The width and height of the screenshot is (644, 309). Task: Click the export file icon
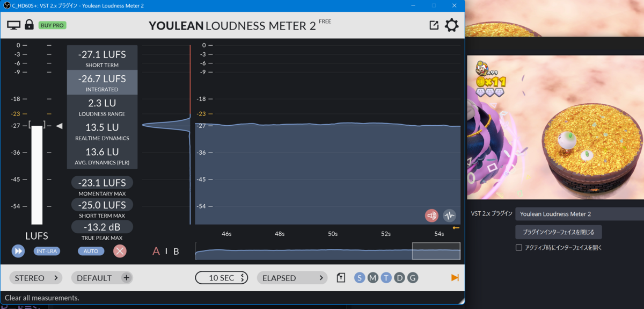(341, 278)
